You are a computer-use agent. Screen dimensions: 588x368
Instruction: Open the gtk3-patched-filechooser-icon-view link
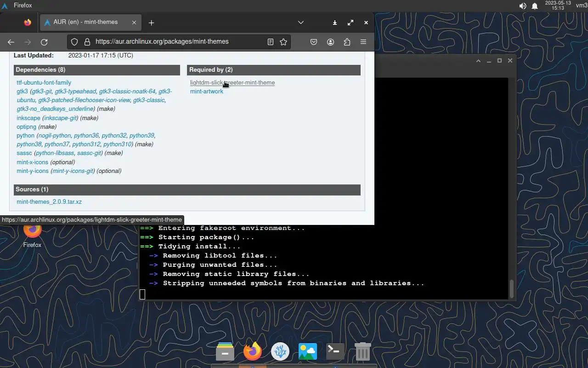84,100
